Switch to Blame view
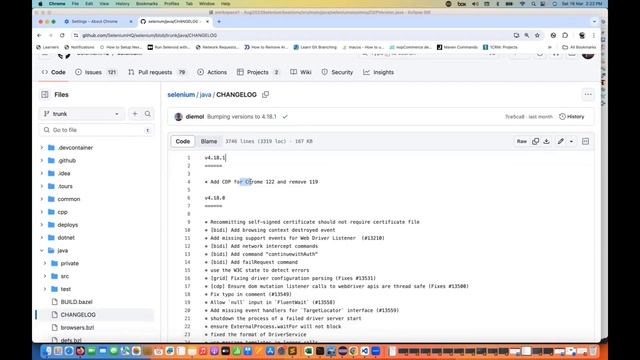The height and width of the screenshot is (360, 640). point(209,141)
